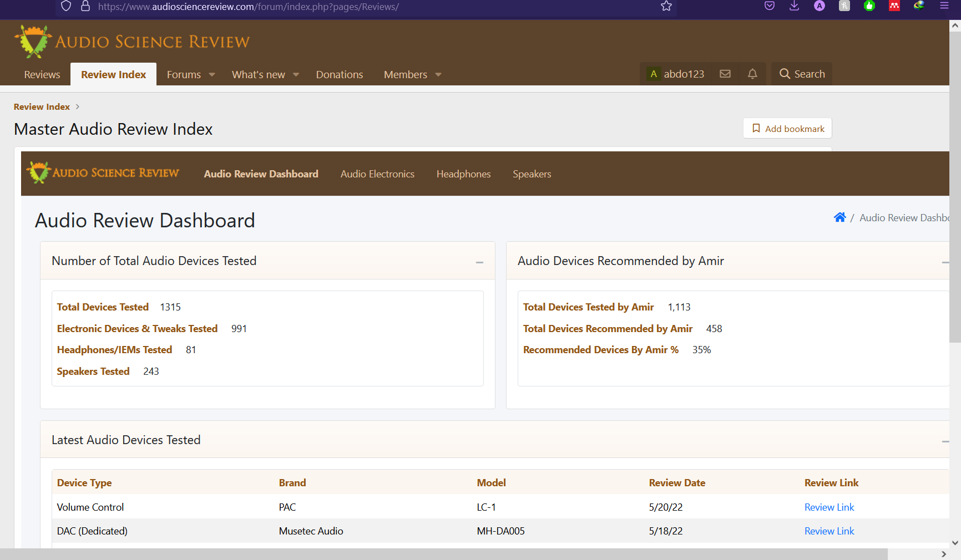Viewport: 961px width, 560px height.
Task: Open the inbox envelope icon
Action: 725,74
